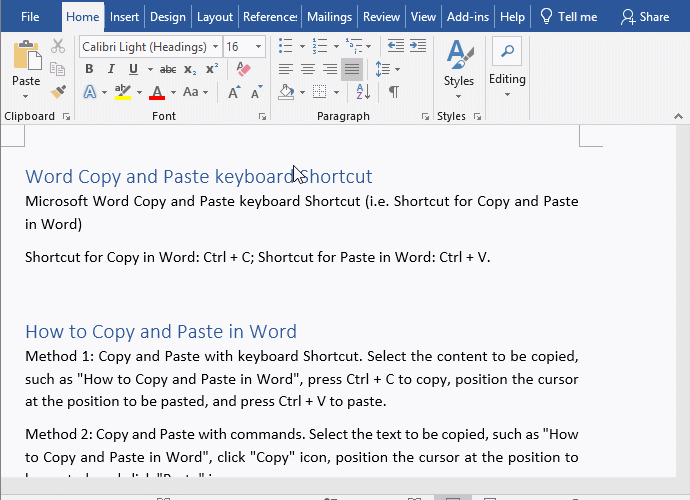Apply borders to selection
The image size is (690, 500).
pos(319,92)
